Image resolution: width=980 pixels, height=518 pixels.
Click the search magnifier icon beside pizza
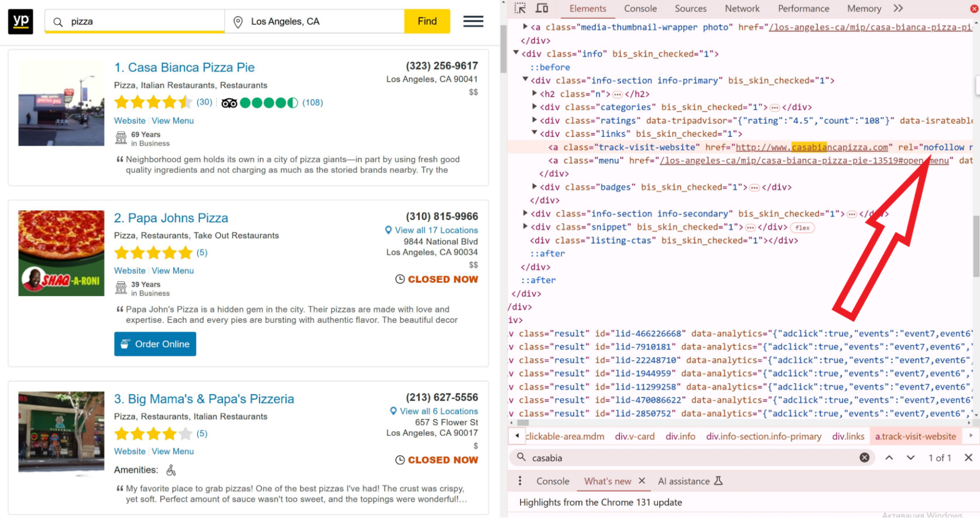(x=58, y=22)
